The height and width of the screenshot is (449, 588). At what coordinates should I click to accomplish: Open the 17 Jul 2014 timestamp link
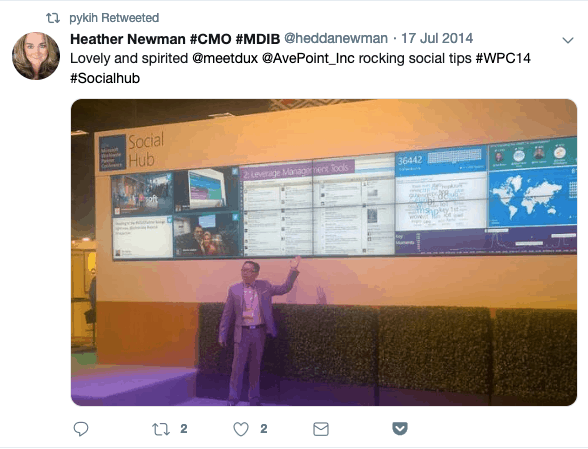point(437,38)
